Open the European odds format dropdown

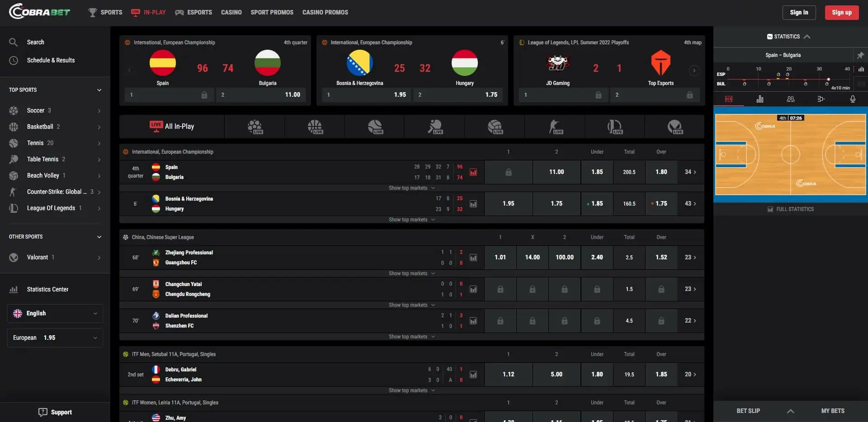coord(54,338)
